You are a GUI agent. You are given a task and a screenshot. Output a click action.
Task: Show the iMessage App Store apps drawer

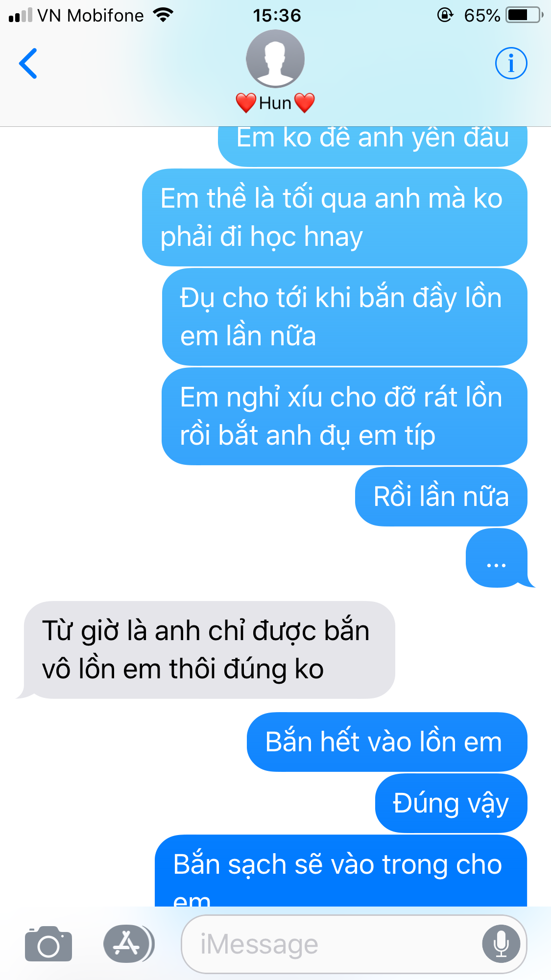(x=129, y=943)
